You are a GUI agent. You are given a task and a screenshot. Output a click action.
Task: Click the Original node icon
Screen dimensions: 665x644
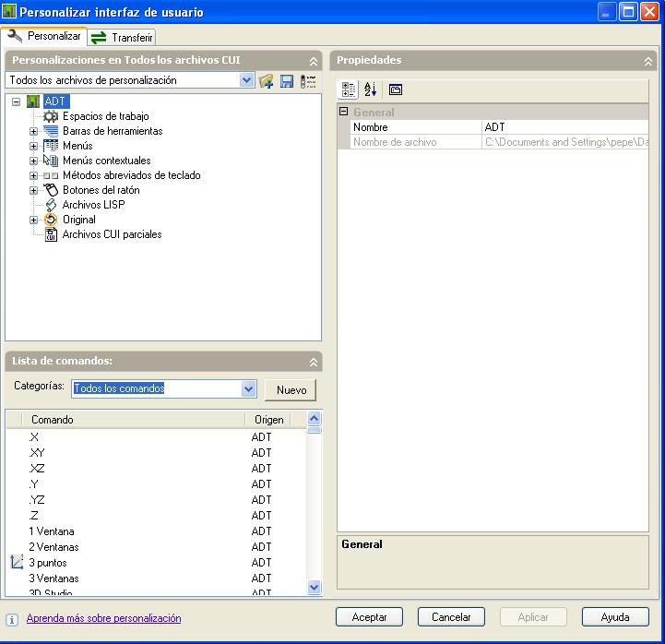[51, 220]
